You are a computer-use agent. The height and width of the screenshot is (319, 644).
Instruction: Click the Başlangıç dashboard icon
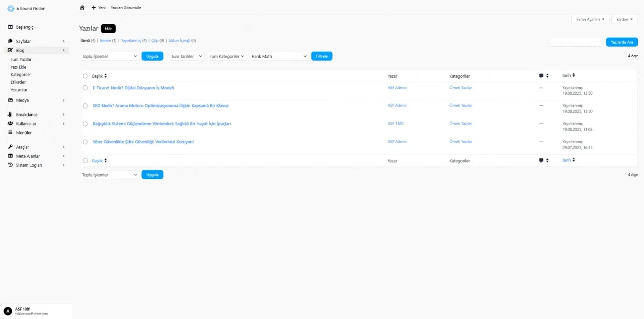point(11,27)
